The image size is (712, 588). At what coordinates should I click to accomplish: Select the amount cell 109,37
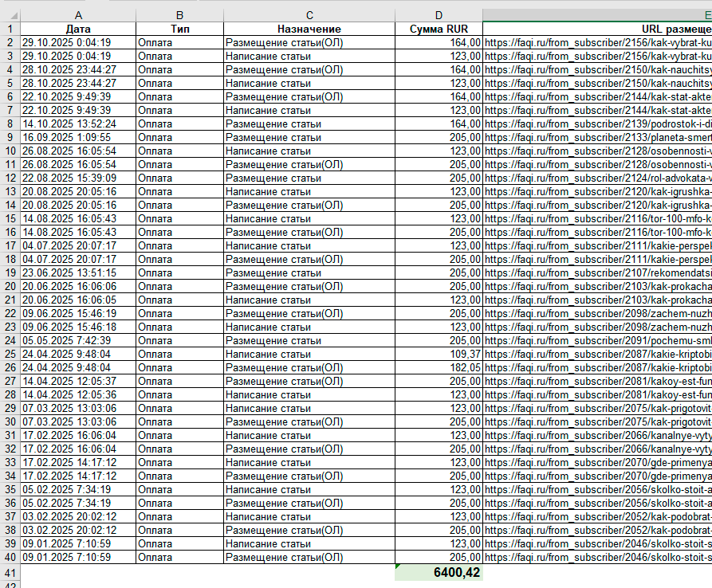pyautogui.click(x=439, y=354)
